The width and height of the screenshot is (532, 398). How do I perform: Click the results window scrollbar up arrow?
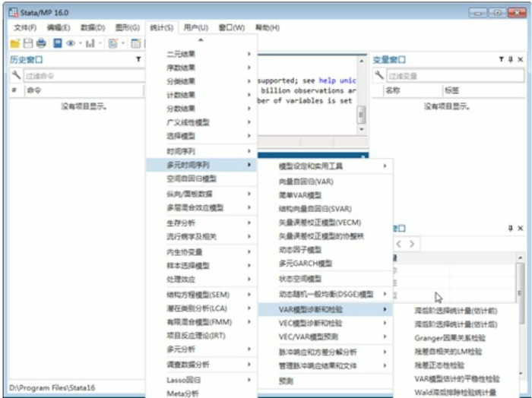(361, 61)
